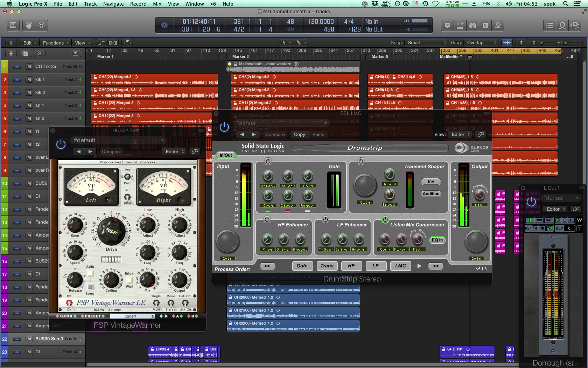
Task: Bypass SSL LMC plugin with power button
Action: click(x=224, y=127)
